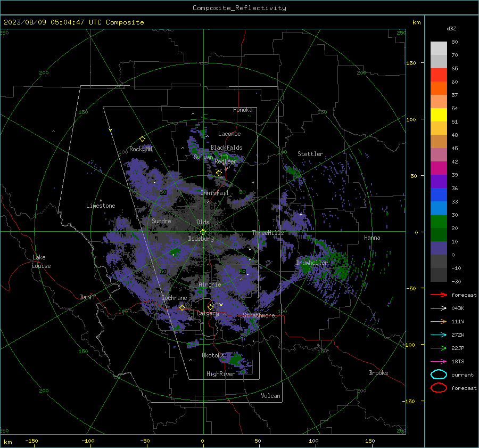This screenshot has height=448, width=479.
Task: Click the dBZ legend heading
Action: [451, 28]
